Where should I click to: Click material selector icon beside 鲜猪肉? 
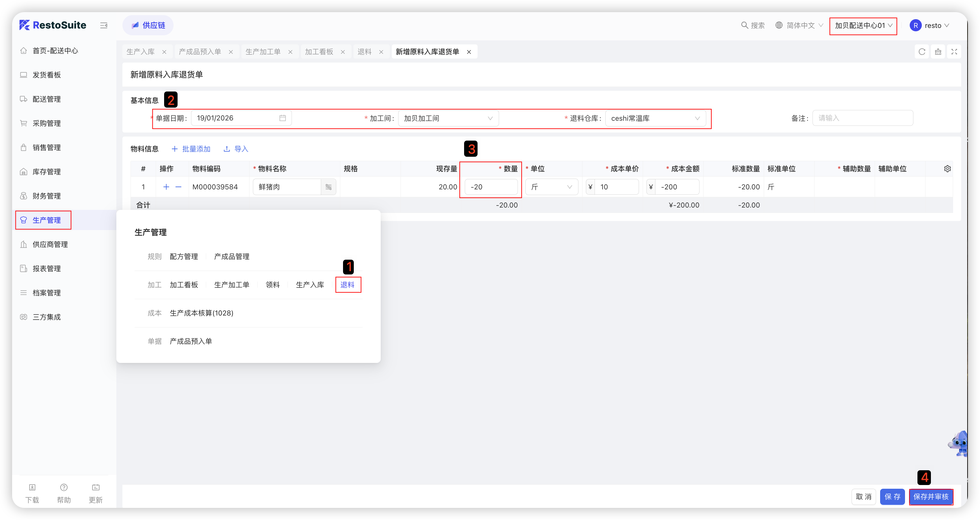pyautogui.click(x=328, y=187)
